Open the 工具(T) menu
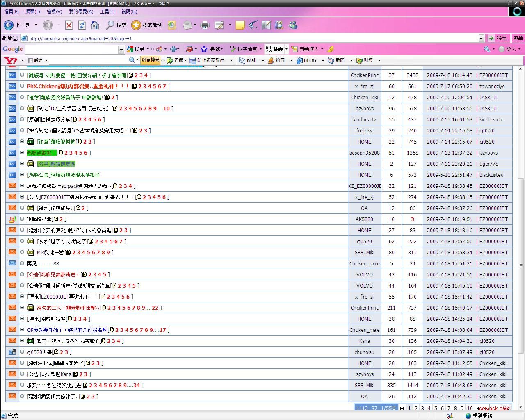Image resolution: width=525 pixels, height=420 pixels. point(107,11)
